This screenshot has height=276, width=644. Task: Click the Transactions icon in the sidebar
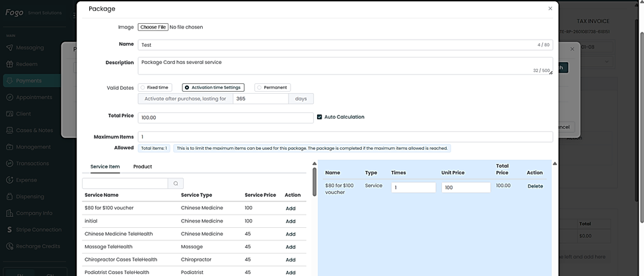click(9, 163)
